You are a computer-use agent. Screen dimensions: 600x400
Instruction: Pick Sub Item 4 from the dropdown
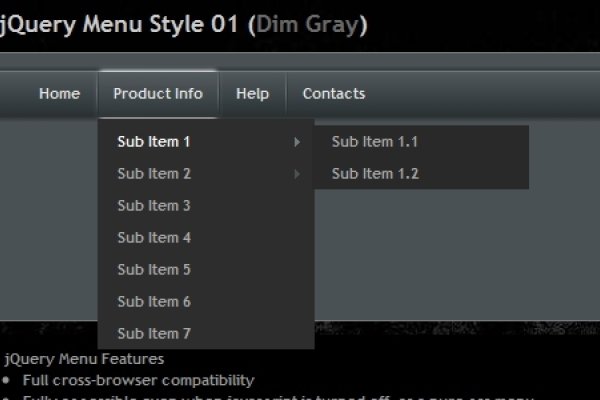[154, 238]
